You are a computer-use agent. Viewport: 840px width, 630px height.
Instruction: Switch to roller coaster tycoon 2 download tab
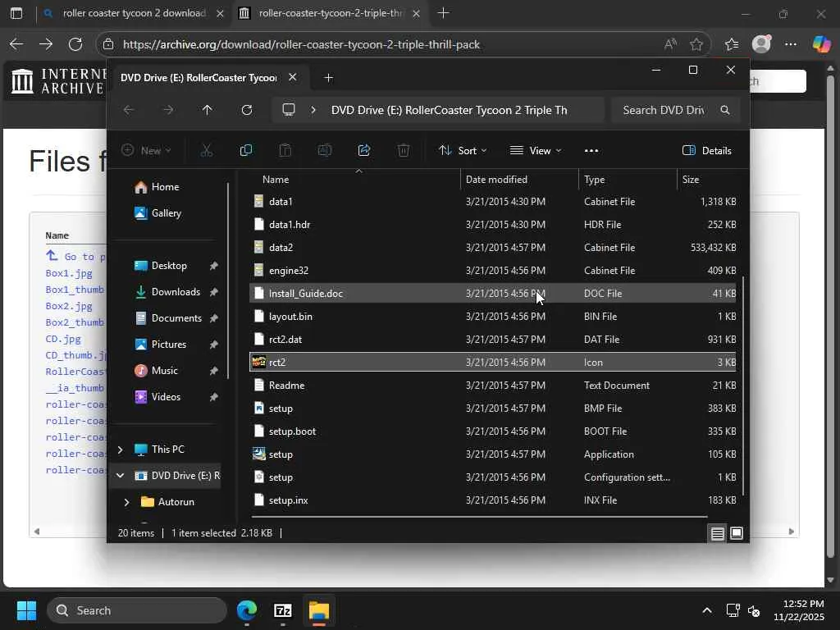(x=134, y=13)
